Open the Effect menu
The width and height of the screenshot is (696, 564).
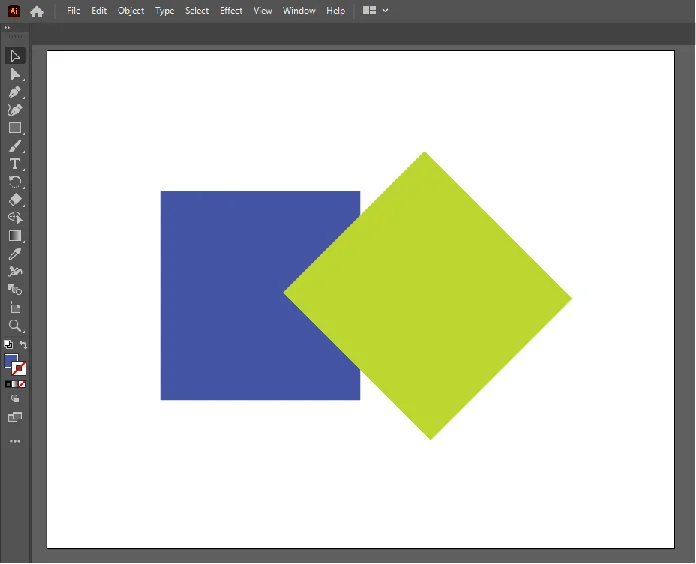click(x=231, y=11)
